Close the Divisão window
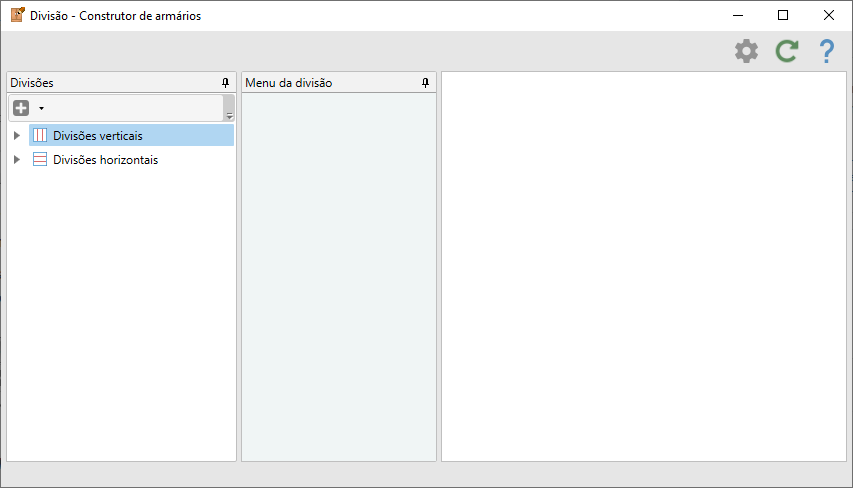 click(x=828, y=15)
